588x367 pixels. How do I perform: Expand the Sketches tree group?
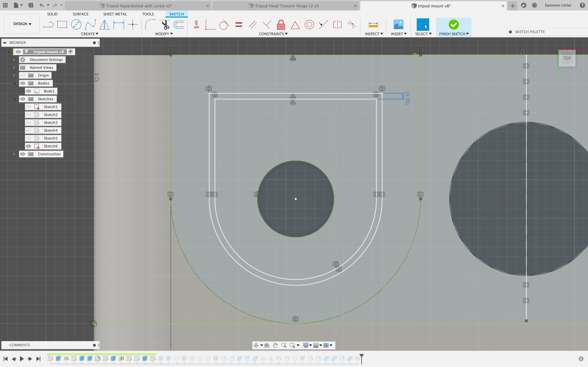[14, 99]
